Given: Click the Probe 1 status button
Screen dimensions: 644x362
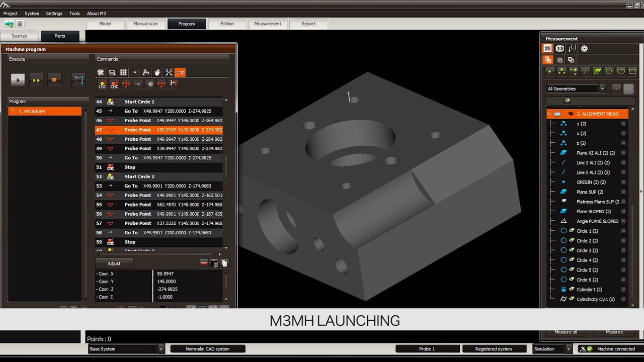Looking at the screenshot, I should coord(427,349).
